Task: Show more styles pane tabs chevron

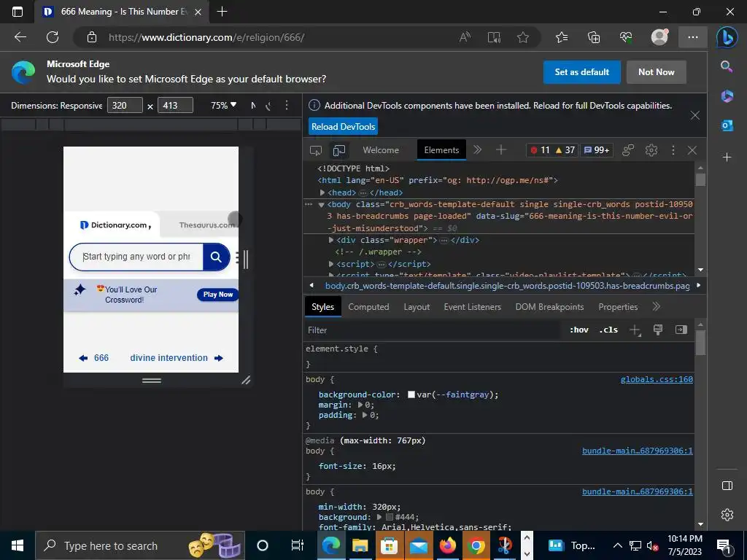Action: 657,307
